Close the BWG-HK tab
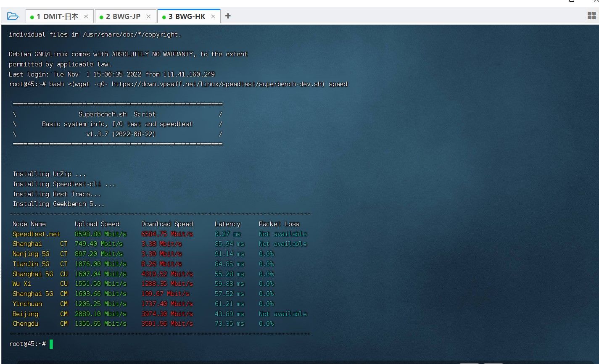The width and height of the screenshot is (599, 364). pyautogui.click(x=213, y=16)
